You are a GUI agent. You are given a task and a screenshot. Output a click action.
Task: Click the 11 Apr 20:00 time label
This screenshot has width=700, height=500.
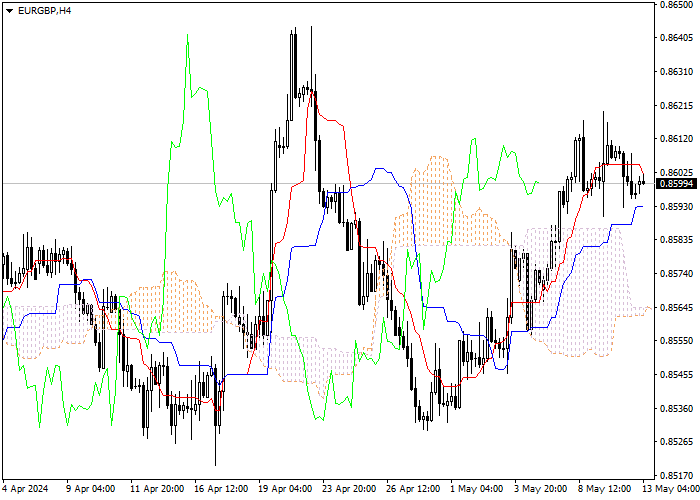(157, 489)
